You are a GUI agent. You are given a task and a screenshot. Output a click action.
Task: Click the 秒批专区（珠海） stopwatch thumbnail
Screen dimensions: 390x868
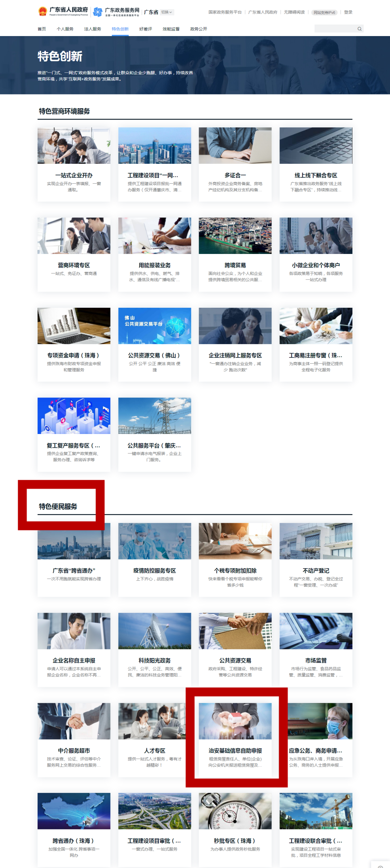click(x=235, y=811)
